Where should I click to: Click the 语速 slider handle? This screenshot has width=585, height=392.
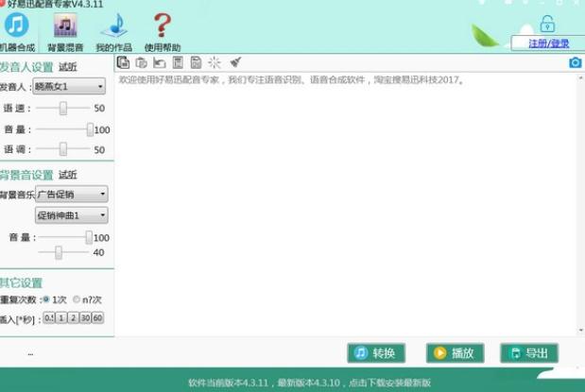(x=63, y=109)
